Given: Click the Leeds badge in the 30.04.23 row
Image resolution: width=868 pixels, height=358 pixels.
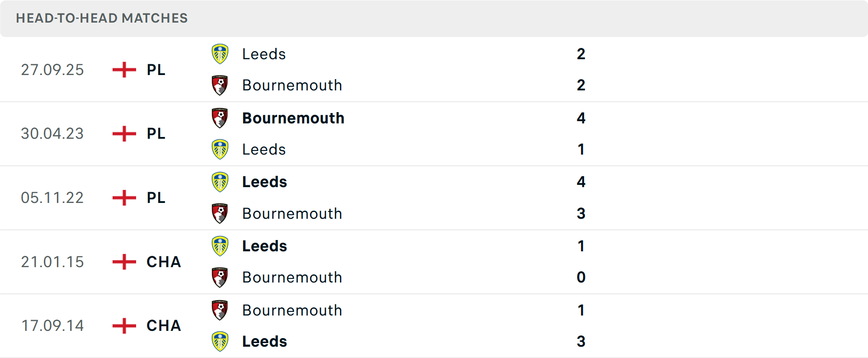Looking at the screenshot, I should [x=220, y=149].
